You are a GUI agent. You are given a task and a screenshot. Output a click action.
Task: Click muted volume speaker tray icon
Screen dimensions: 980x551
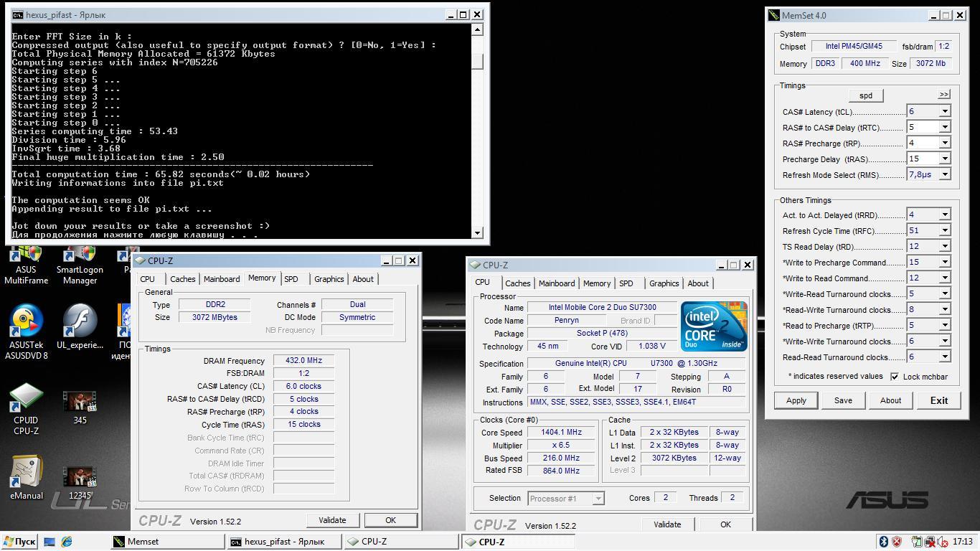941,542
